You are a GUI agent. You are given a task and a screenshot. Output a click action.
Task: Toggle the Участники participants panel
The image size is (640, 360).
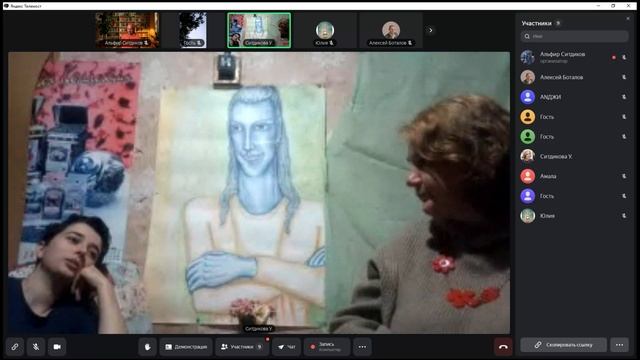tap(242, 347)
